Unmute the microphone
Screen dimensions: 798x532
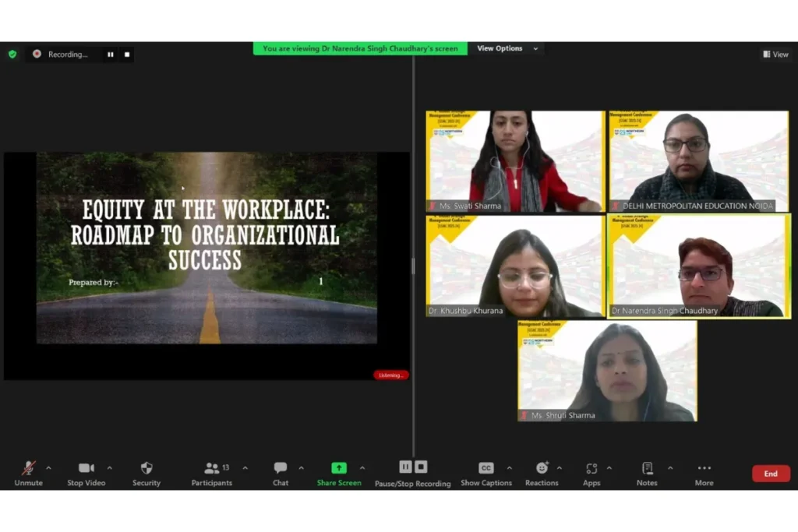[x=29, y=474]
